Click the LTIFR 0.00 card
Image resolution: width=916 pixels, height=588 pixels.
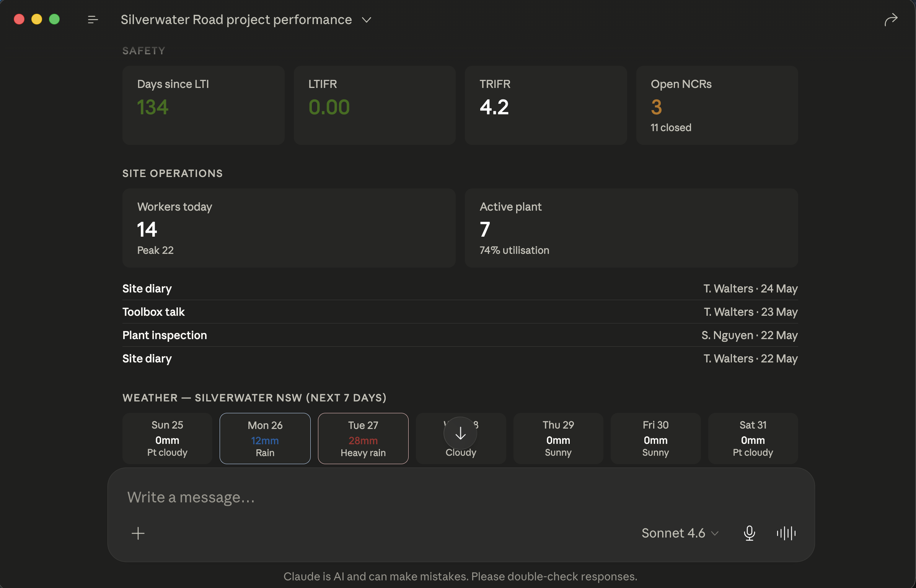tap(375, 105)
